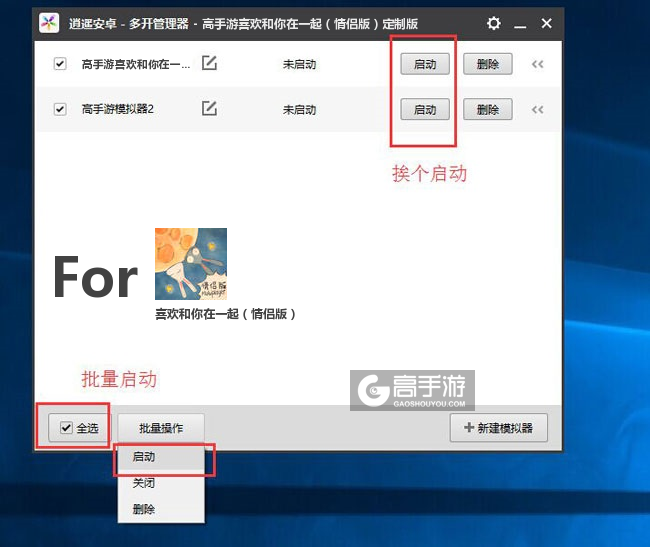
Task: Create a new emulator with 新建模拟器
Action: (499, 428)
